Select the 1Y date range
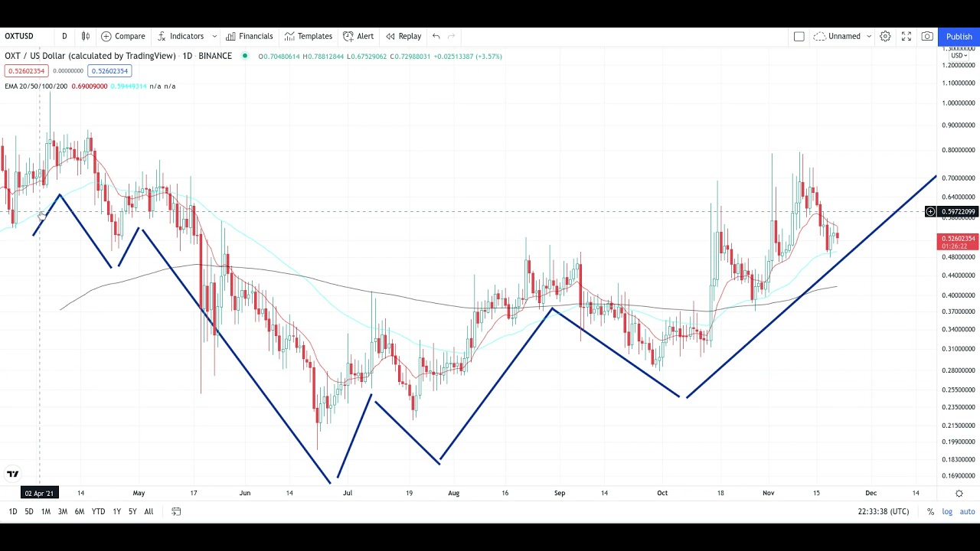The height and width of the screenshot is (551, 980). click(x=116, y=511)
